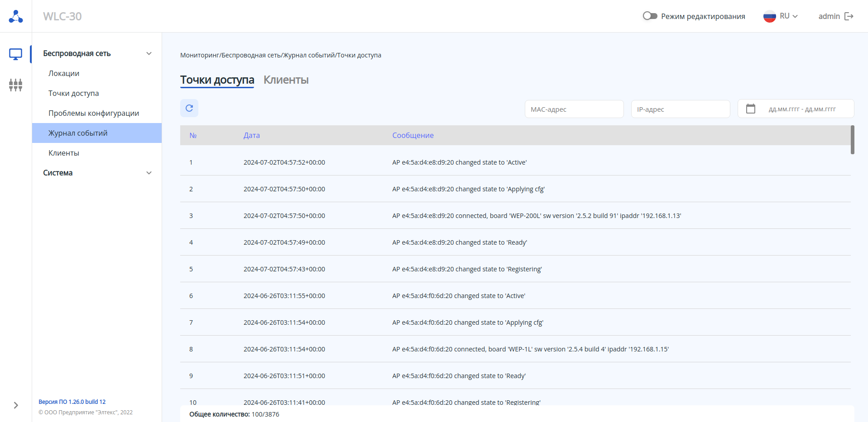868x422 pixels.
Task: Click the Russian flag icon
Action: tap(769, 16)
